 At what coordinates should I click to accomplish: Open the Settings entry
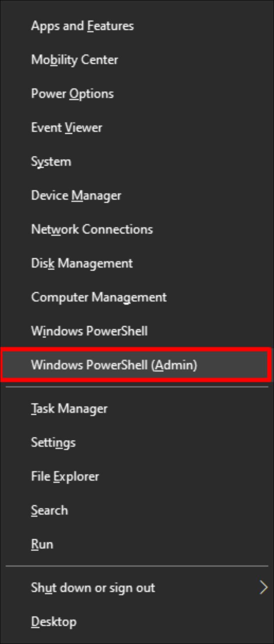[x=53, y=442]
